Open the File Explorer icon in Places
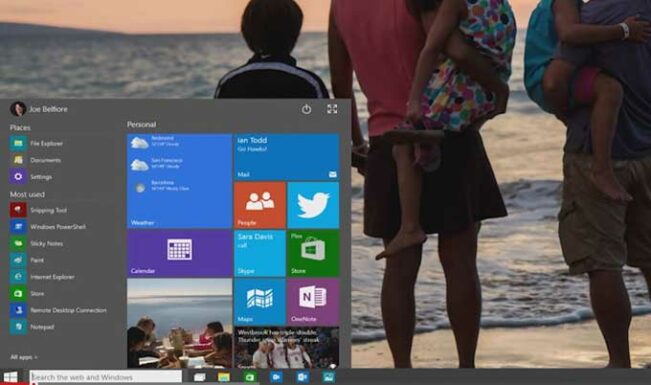651x385 pixels. [18, 143]
